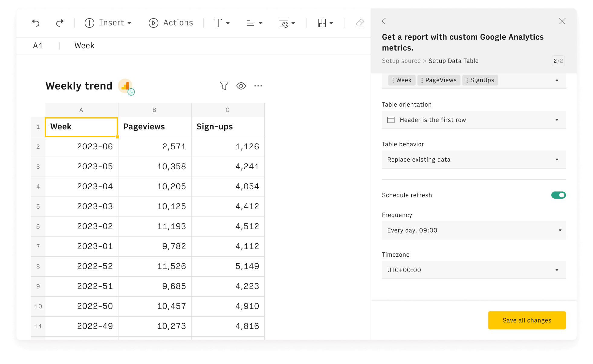Click Save all changes button
The height and width of the screenshot is (364, 593).
coord(527,320)
